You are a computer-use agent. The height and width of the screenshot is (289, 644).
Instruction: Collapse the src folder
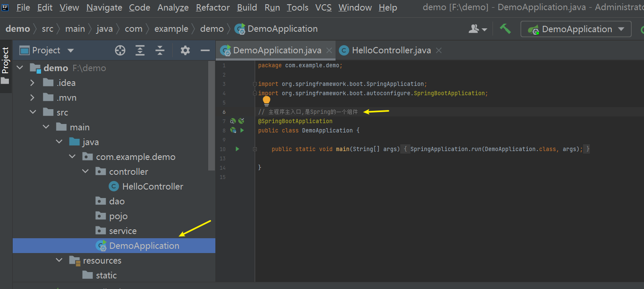33,113
